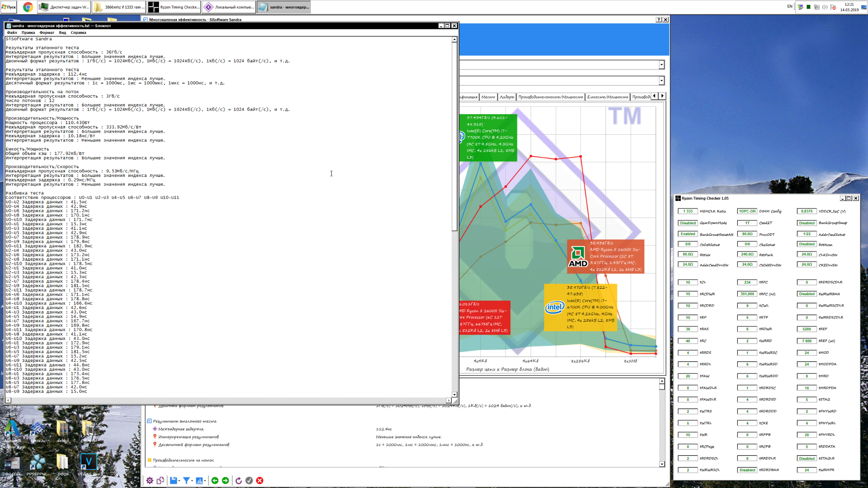Click Notepad vertical scrollbar down arrow
Image resolution: width=868 pixels, height=488 pixels.
pos(454,394)
